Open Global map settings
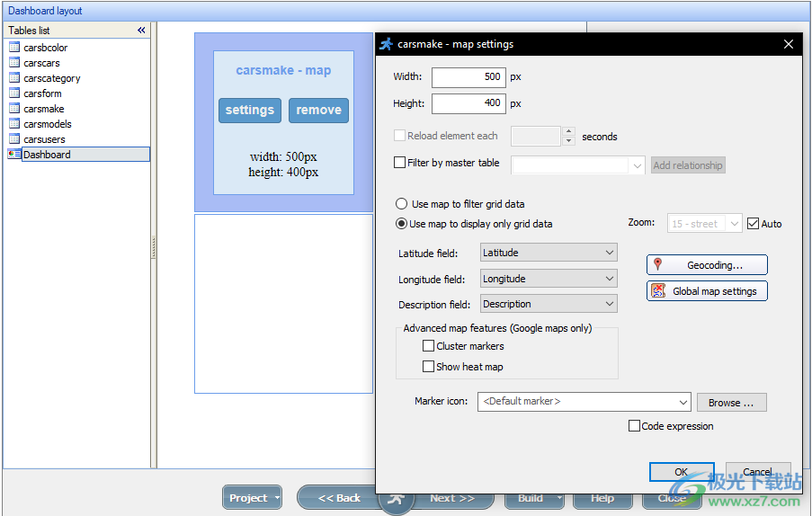 tap(707, 291)
